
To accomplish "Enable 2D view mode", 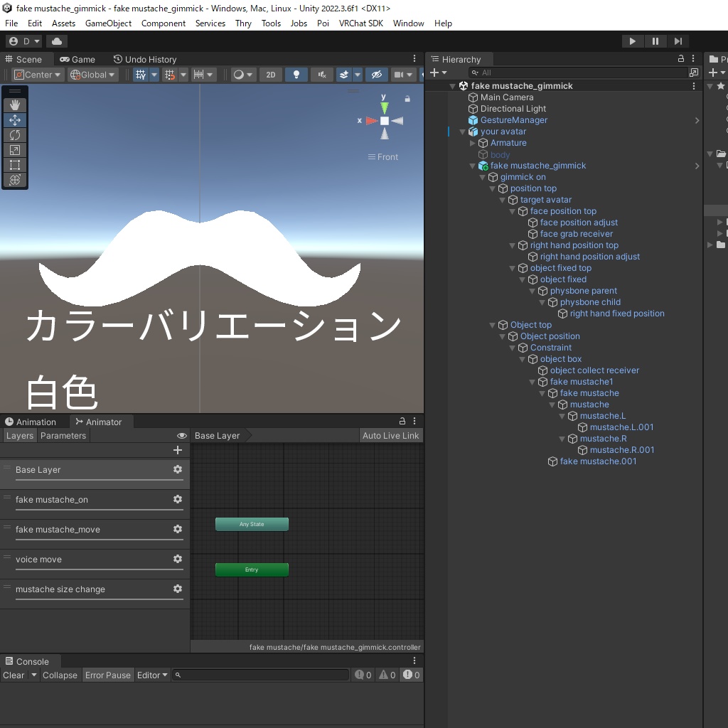I will pyautogui.click(x=271, y=75).
